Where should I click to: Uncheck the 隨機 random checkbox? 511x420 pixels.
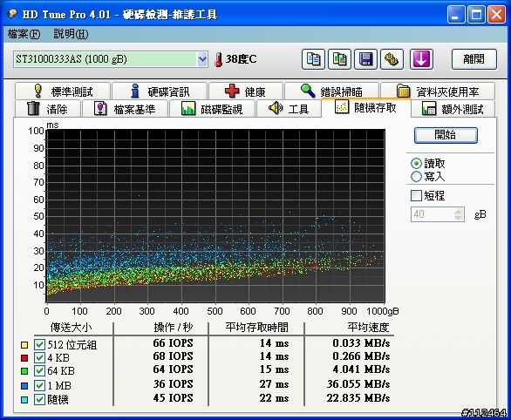pos(39,399)
